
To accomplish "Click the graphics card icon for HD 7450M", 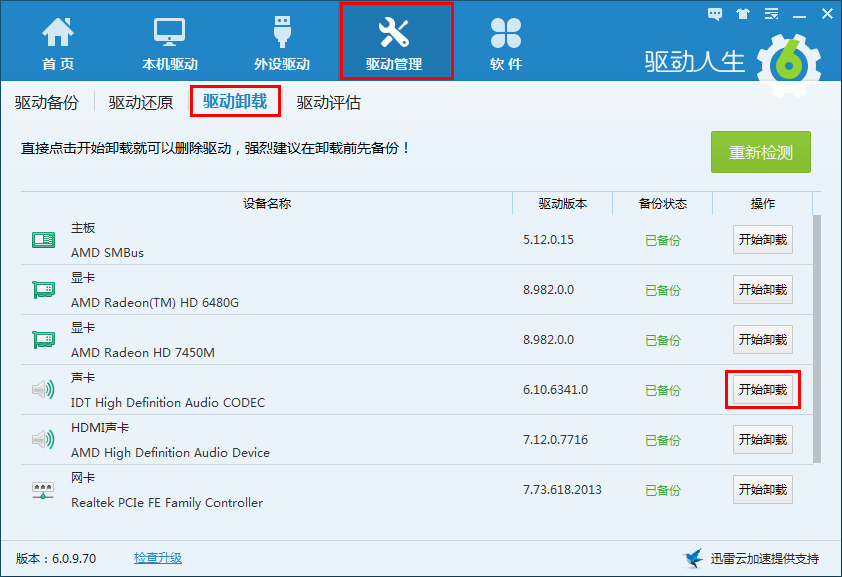I will 43,340.
